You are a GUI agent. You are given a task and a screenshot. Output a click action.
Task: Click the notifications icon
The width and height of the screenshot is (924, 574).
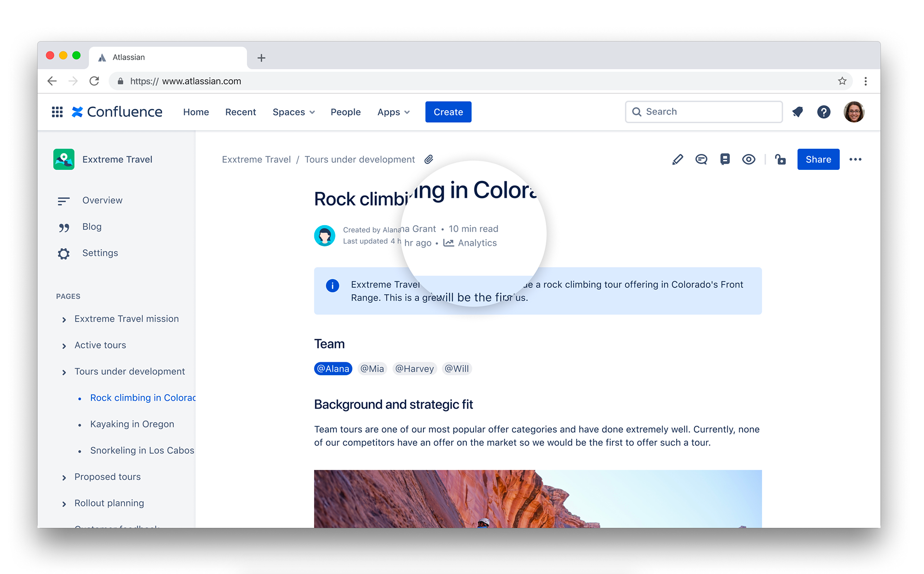[x=797, y=112]
